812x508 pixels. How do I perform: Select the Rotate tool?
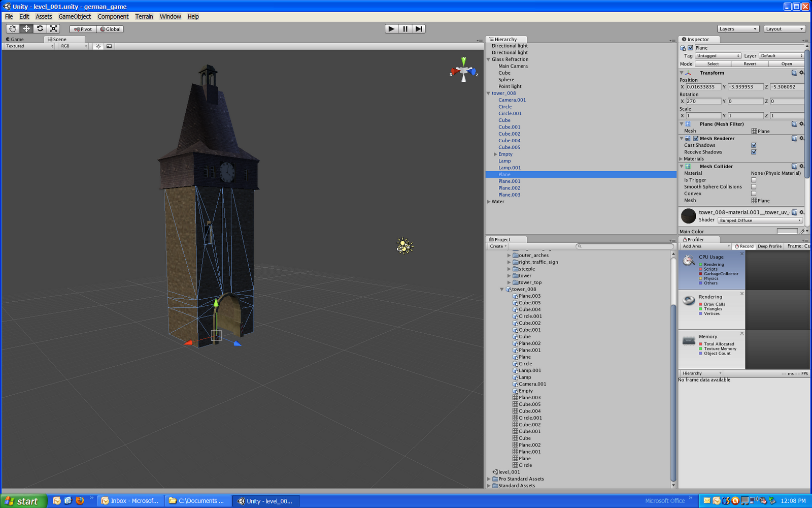pos(40,28)
